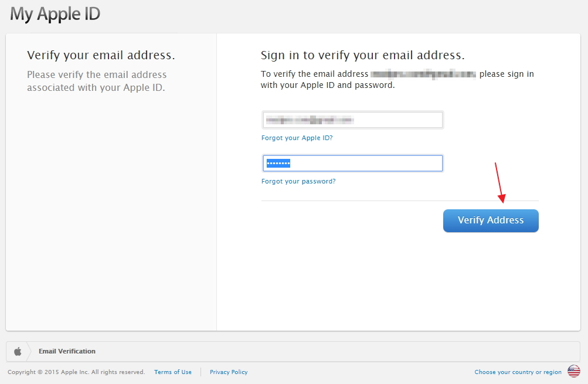
Task: Click the Apple logo in breadcrumb bar
Action: 18,351
